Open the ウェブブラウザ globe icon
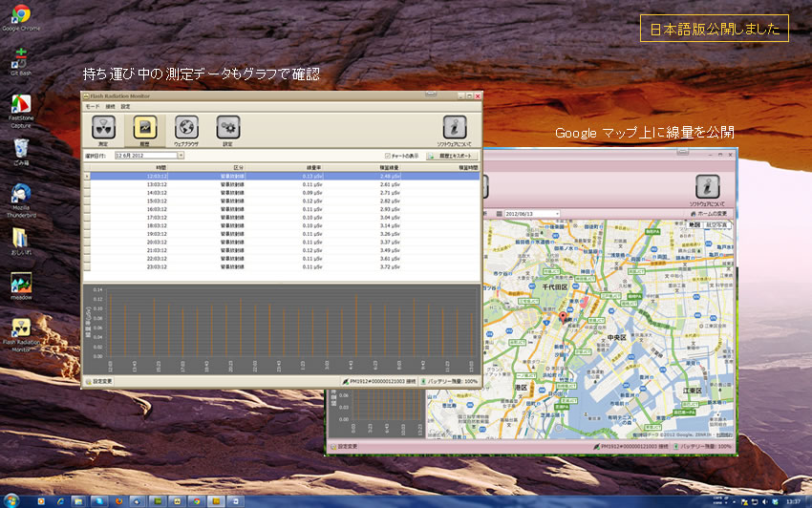Viewport: 812px width, 508px height. point(186,127)
